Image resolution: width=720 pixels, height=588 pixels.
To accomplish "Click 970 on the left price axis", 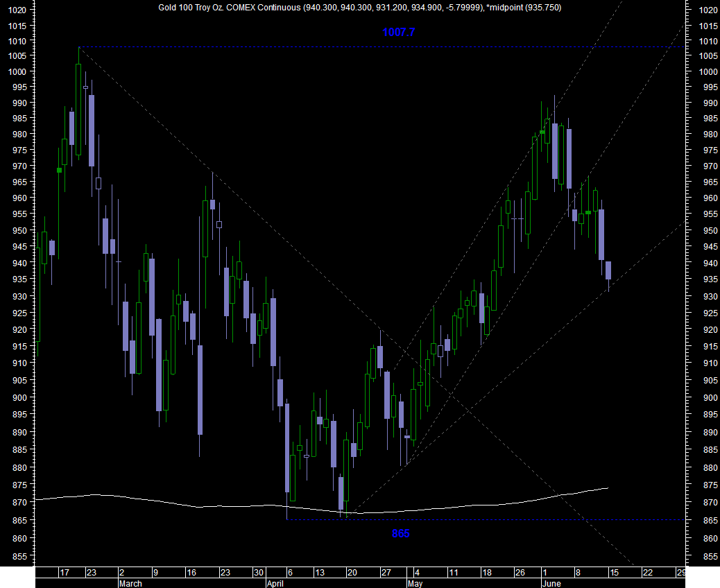I will (x=19, y=166).
